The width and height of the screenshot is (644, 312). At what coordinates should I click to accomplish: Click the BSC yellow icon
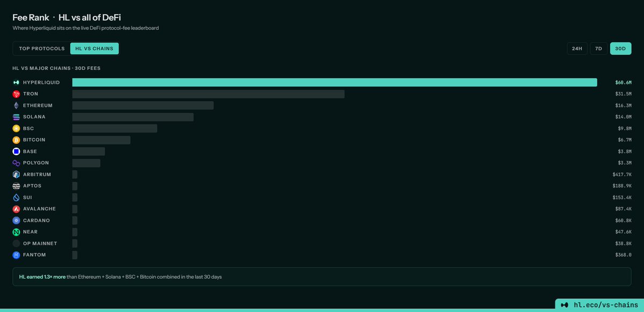coord(16,128)
